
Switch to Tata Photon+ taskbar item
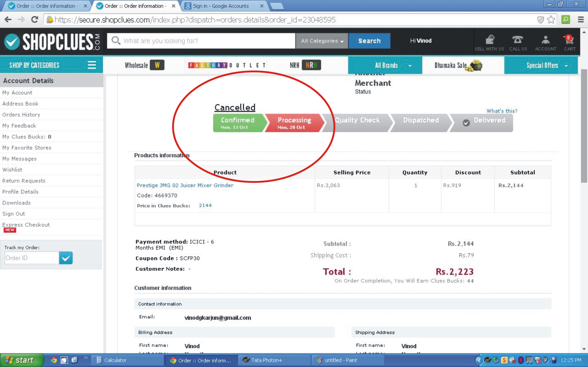275,360
